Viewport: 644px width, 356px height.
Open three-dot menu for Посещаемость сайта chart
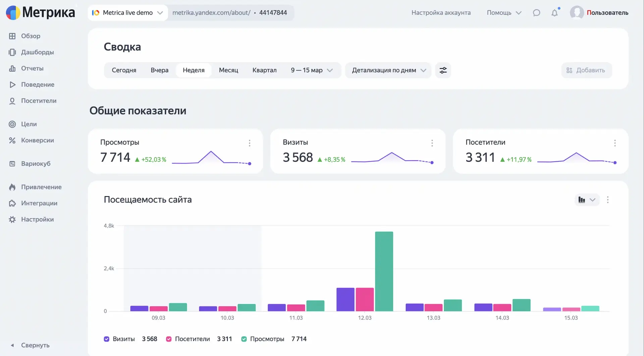607,200
